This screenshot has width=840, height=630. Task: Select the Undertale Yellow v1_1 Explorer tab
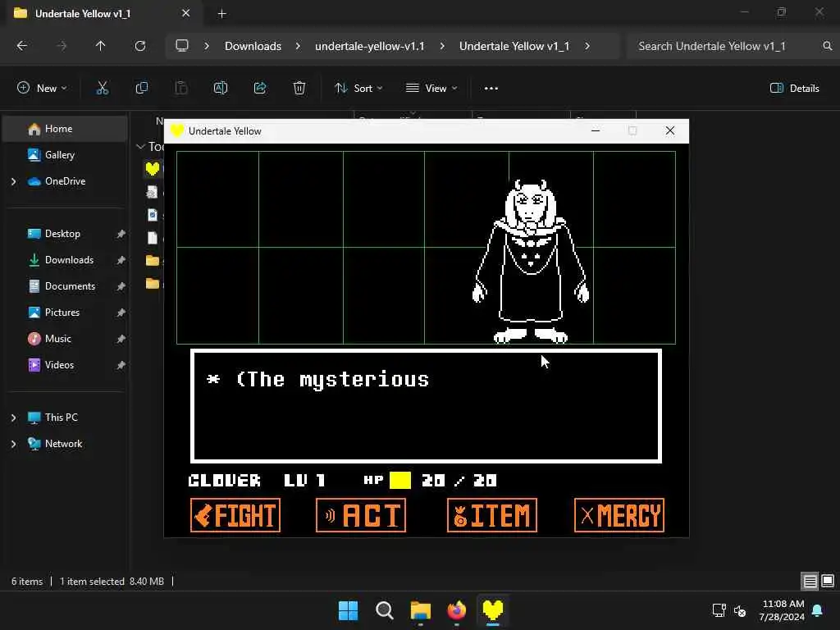[102, 13]
